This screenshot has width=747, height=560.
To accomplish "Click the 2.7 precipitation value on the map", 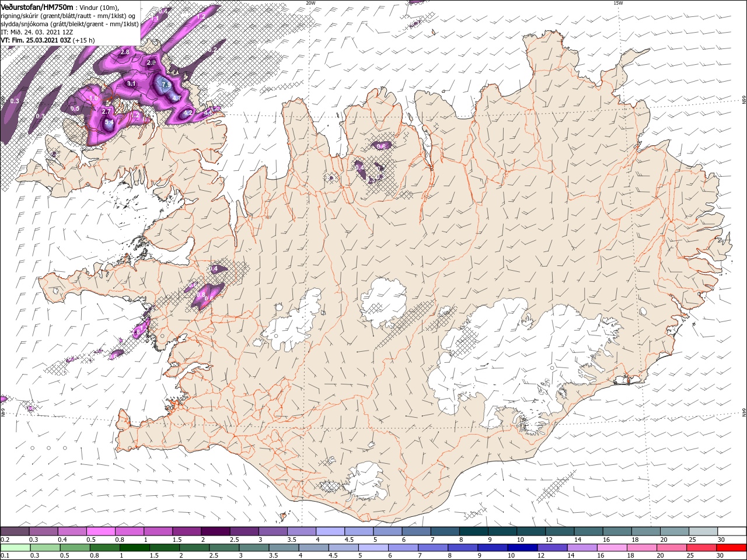I will 106,111.
